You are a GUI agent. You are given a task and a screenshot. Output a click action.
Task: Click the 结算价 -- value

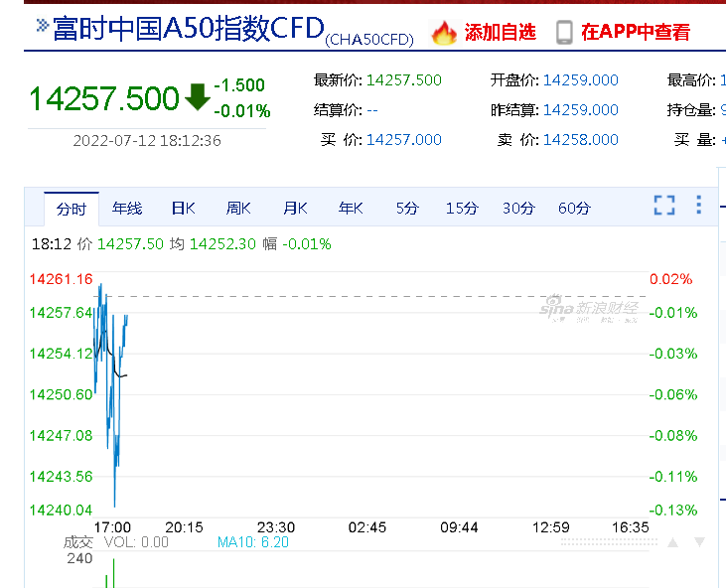(372, 110)
